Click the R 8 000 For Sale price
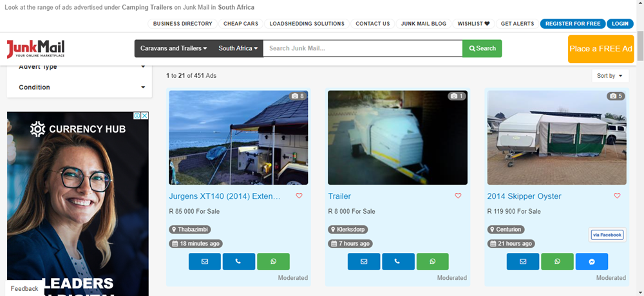This screenshot has width=644, height=296. pyautogui.click(x=352, y=212)
